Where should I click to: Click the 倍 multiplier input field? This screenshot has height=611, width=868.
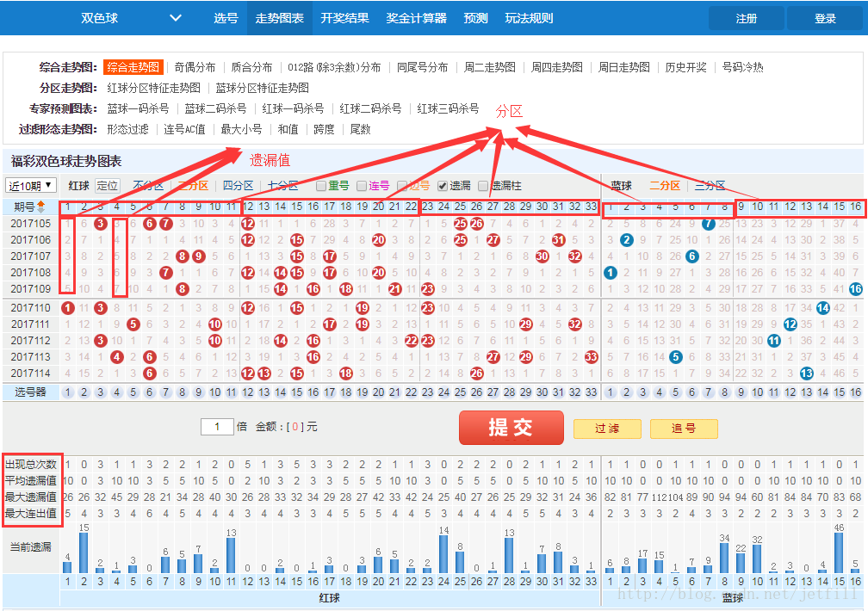pos(218,427)
